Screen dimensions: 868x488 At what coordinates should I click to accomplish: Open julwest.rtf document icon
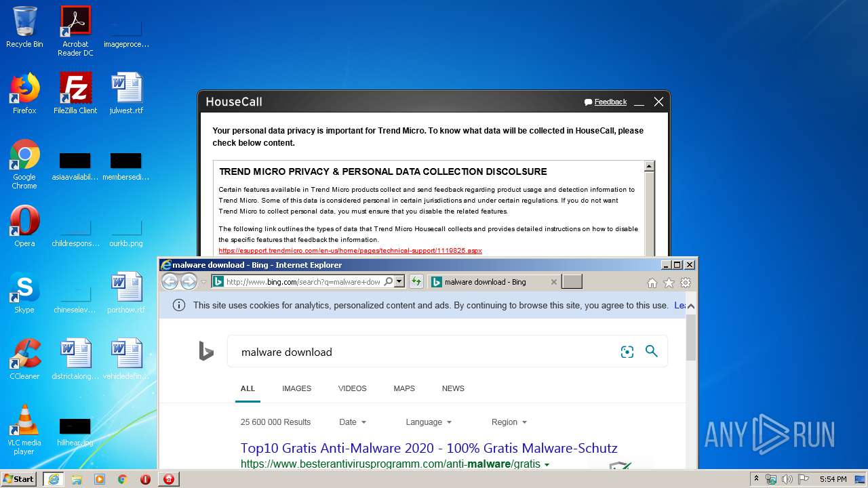pyautogui.click(x=126, y=94)
